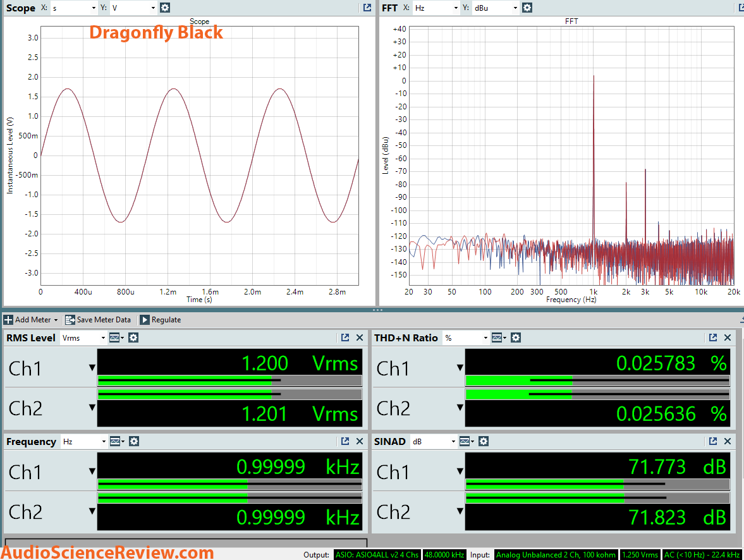Close the Frequency meter
Viewport: 744px width, 560px height.
tap(360, 441)
